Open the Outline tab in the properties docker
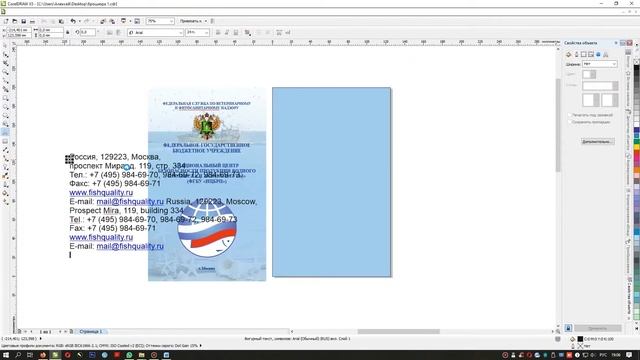This screenshot has width=640, height=360. [x=576, y=54]
